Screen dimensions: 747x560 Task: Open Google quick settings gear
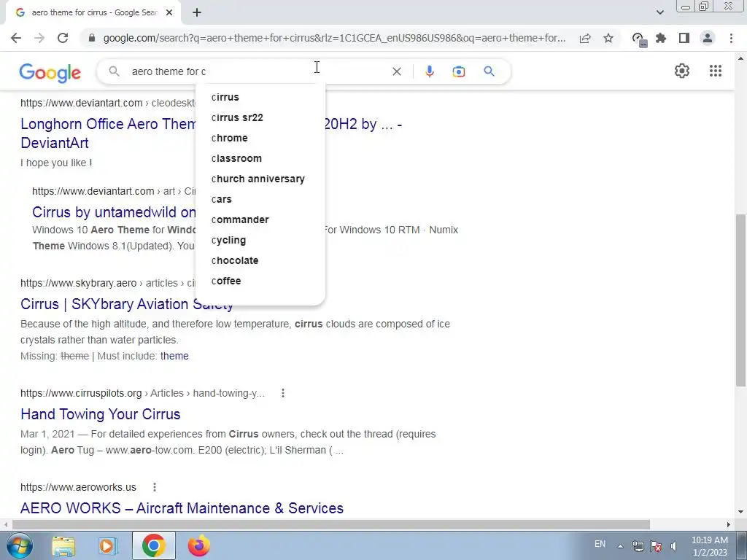coord(682,71)
